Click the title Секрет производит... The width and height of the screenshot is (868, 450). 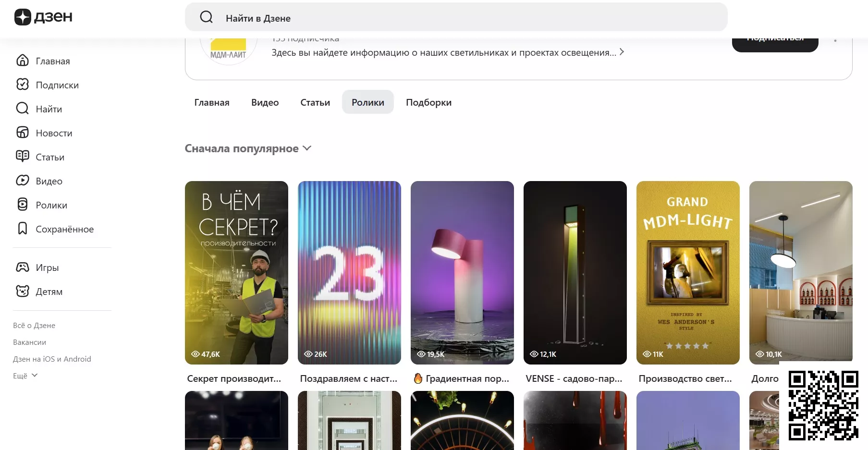(234, 378)
